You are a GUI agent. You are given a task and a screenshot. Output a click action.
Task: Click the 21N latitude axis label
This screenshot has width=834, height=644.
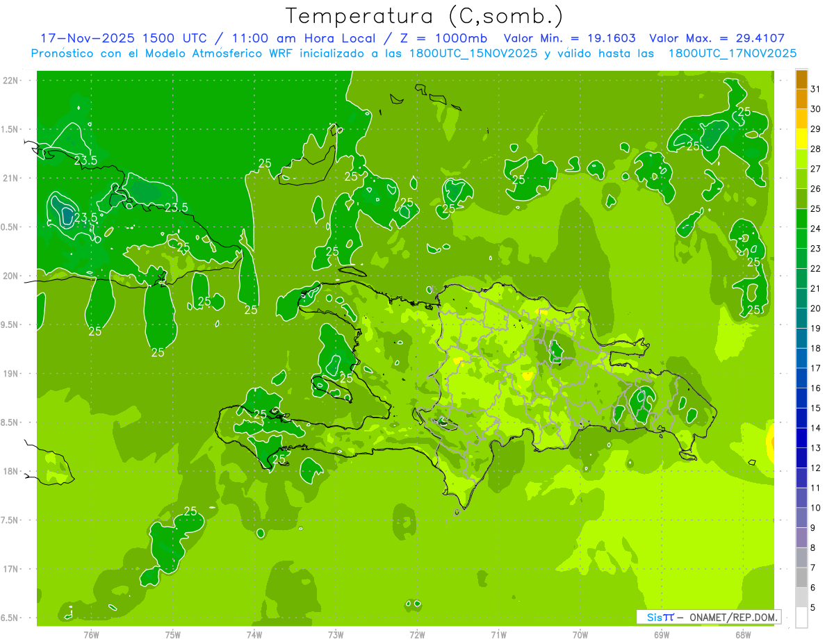point(10,178)
